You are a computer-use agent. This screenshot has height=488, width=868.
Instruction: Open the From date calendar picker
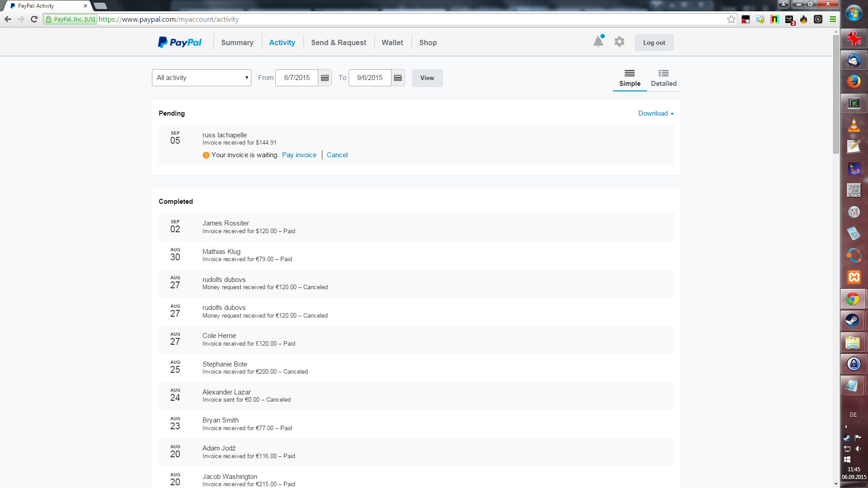pos(325,78)
